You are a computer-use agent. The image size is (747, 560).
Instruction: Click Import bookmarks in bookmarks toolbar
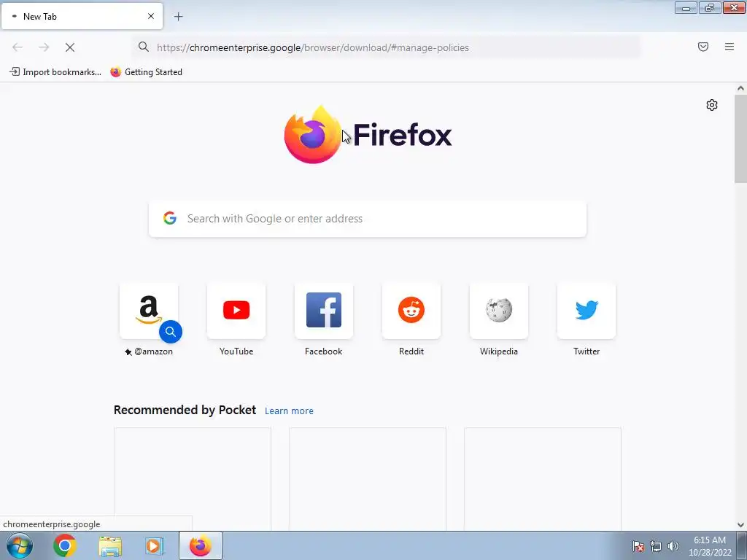pos(55,72)
